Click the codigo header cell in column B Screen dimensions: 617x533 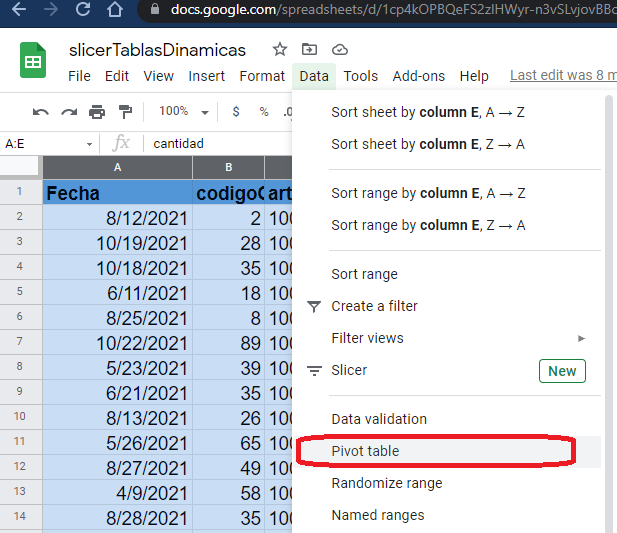pos(228,192)
